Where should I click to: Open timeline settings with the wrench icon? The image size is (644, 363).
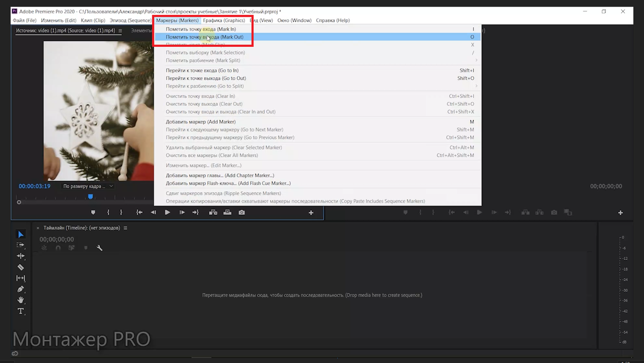click(x=99, y=248)
